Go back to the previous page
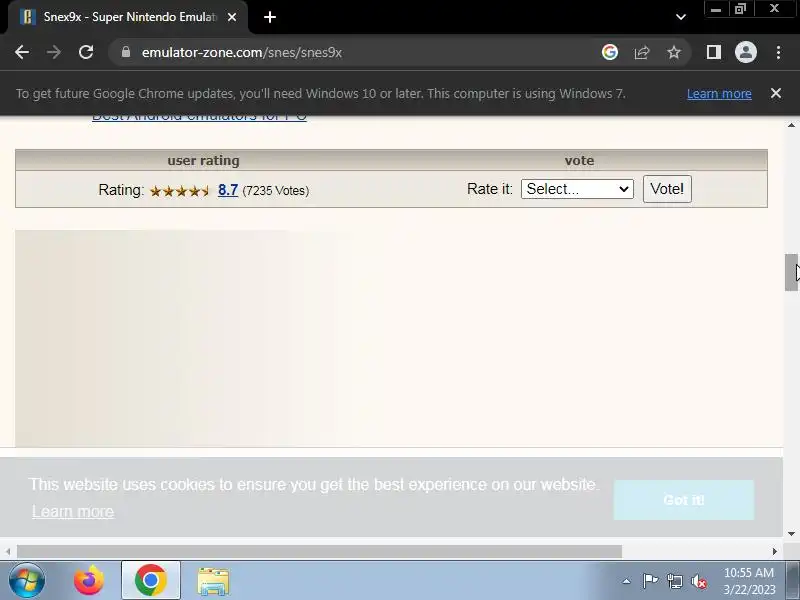800x600 pixels. coord(22,52)
